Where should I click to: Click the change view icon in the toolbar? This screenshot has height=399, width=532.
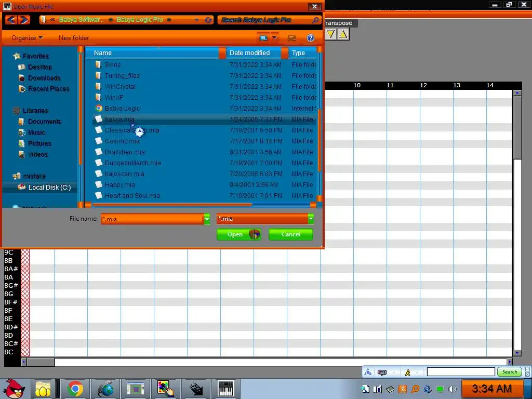pos(263,37)
